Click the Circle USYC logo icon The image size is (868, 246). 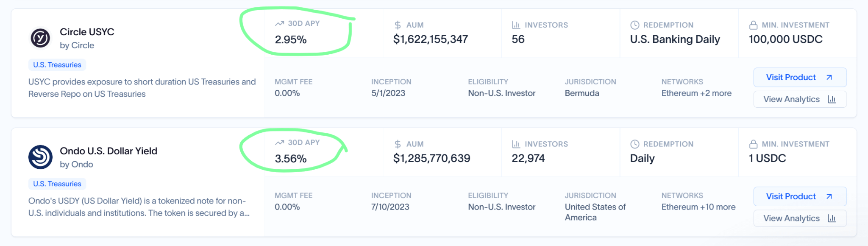[x=40, y=38]
